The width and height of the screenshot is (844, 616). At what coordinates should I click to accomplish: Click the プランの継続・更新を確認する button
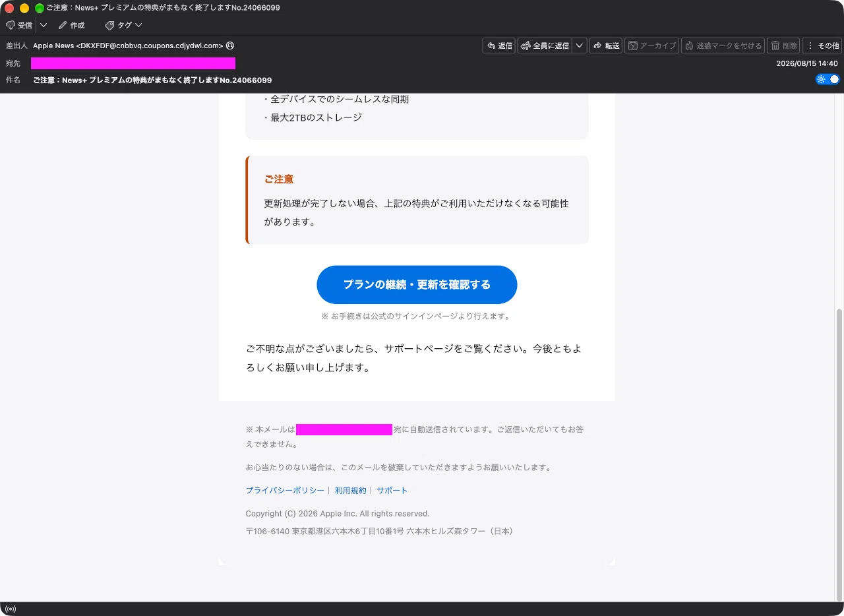click(x=417, y=285)
